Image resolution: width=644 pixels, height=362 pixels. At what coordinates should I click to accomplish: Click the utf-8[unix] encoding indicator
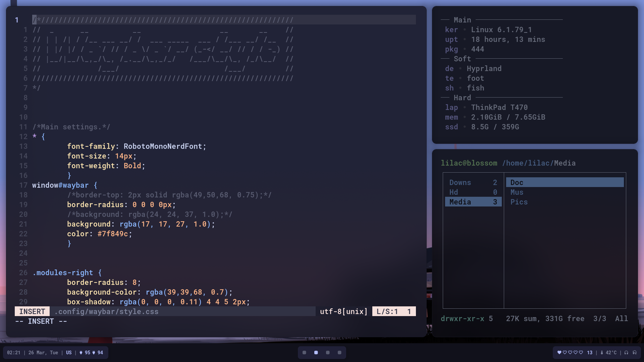[344, 311]
